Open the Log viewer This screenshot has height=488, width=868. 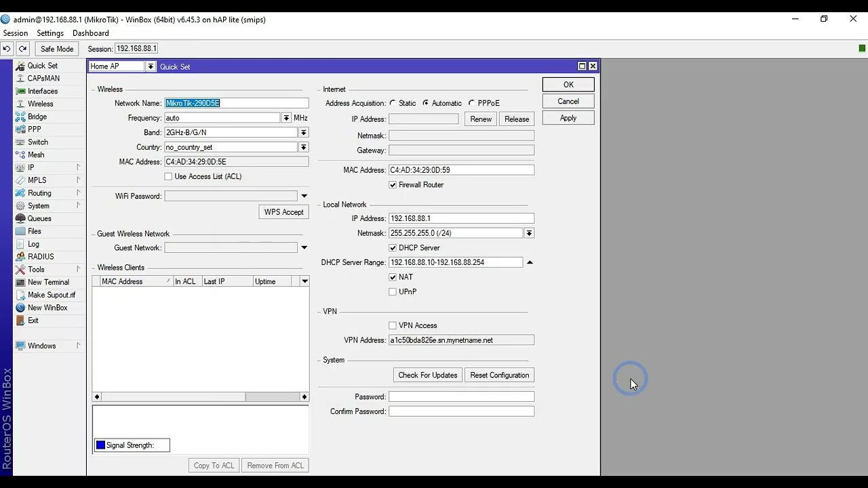point(33,244)
